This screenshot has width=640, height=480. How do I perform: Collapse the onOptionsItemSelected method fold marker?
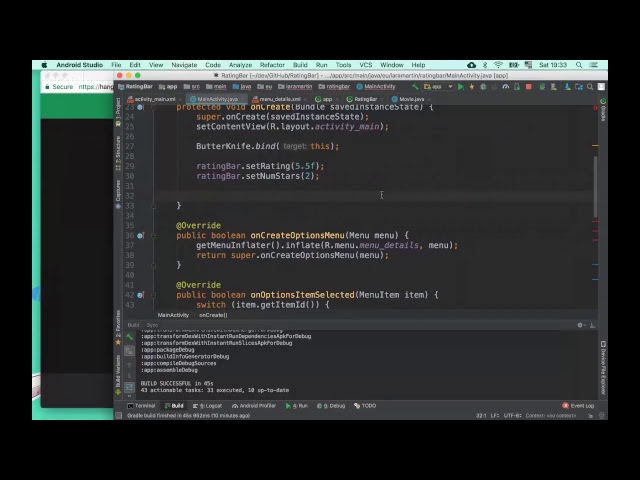click(x=154, y=295)
